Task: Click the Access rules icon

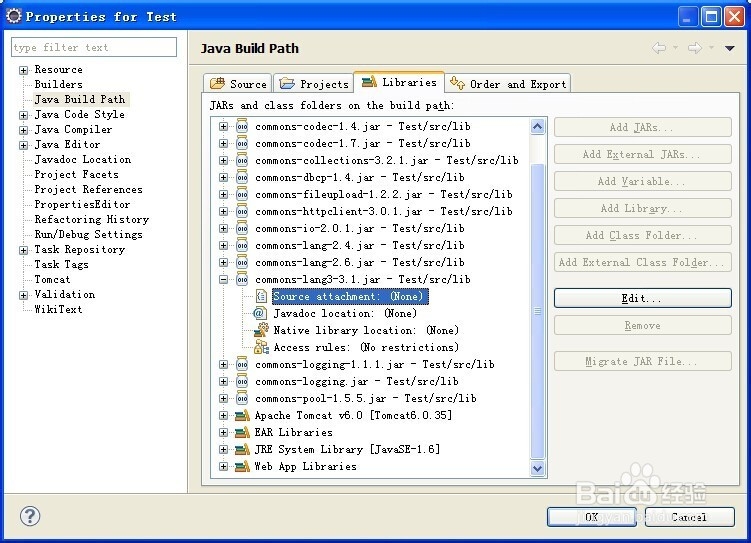Action: tap(261, 348)
